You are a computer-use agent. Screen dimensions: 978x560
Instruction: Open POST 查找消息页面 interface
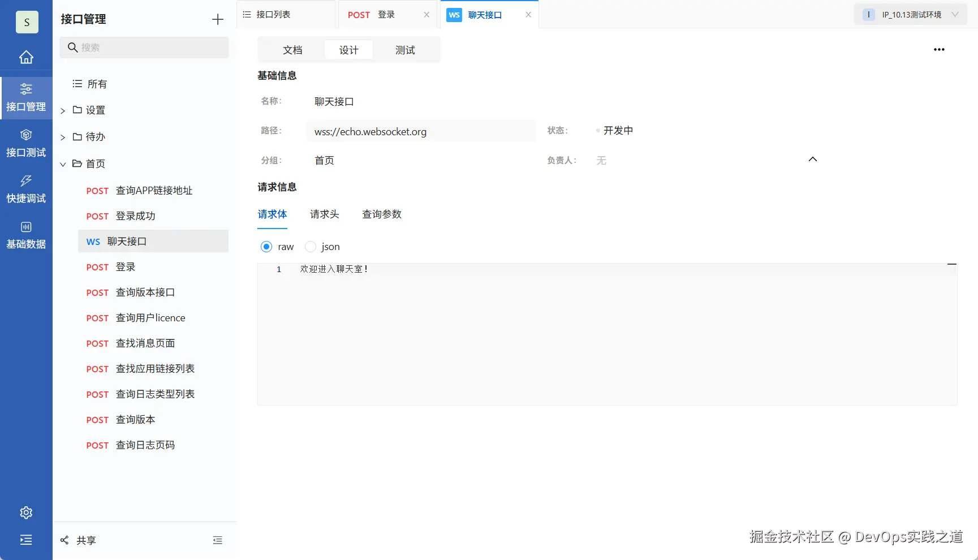[153, 343]
